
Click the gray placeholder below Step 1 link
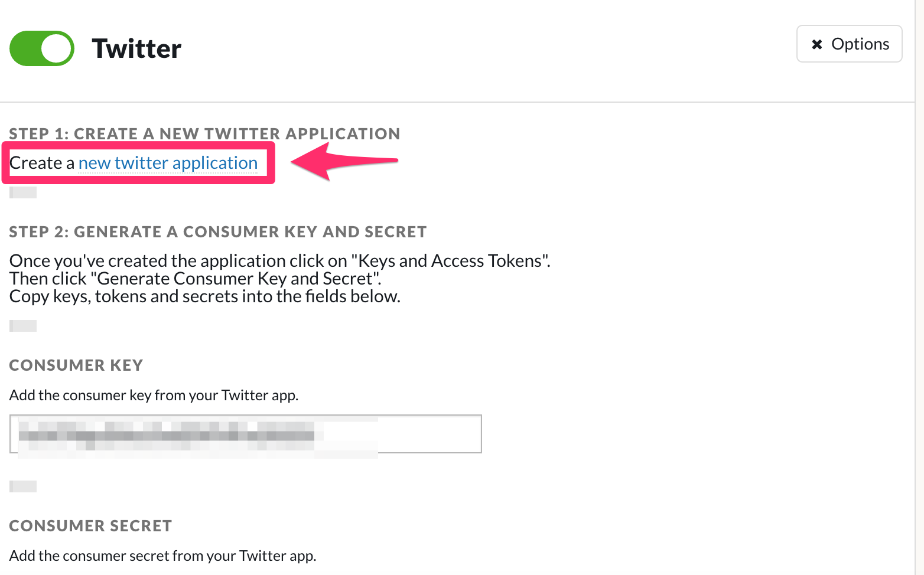tap(23, 192)
